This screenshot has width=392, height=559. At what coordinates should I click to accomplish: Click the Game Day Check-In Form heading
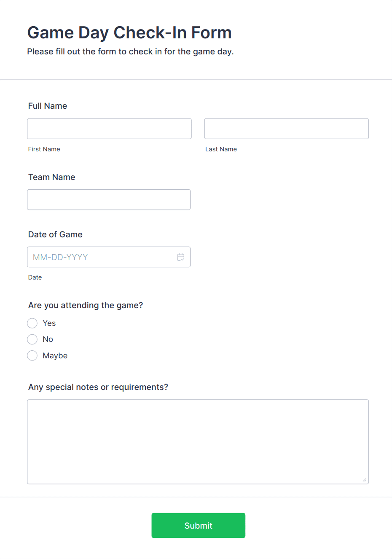129,32
